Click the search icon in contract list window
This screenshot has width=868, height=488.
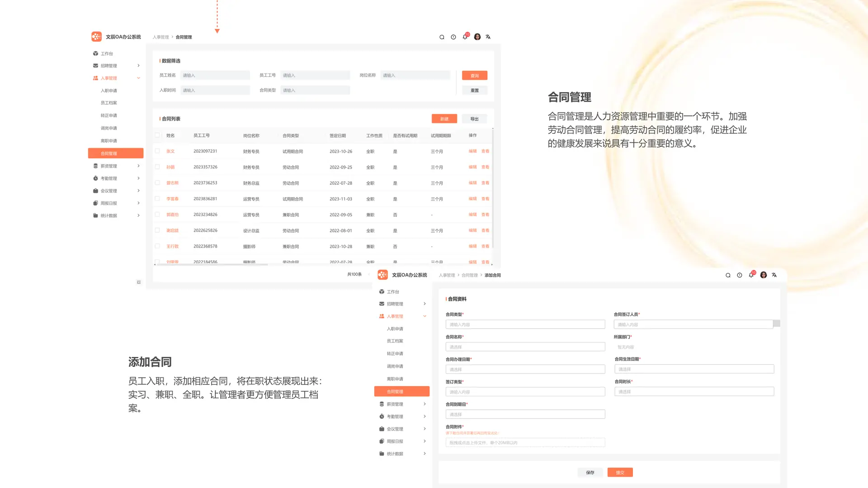coord(442,37)
